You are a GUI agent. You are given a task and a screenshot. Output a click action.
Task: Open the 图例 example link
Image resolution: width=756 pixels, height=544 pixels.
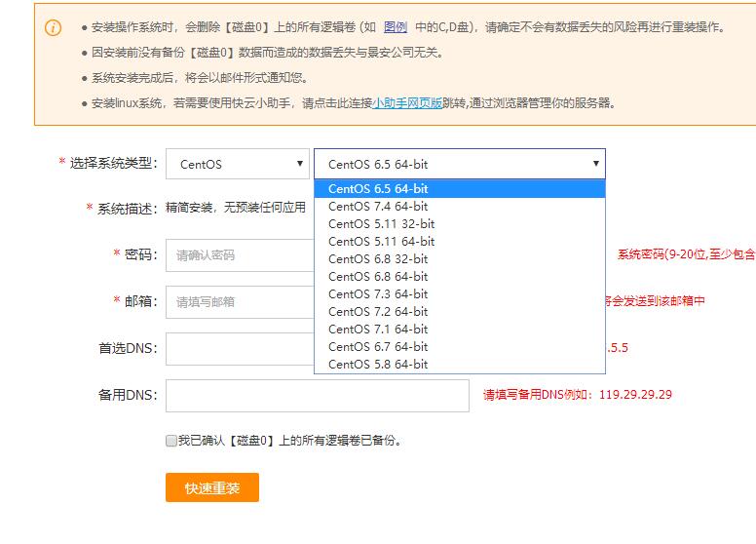tap(396, 27)
